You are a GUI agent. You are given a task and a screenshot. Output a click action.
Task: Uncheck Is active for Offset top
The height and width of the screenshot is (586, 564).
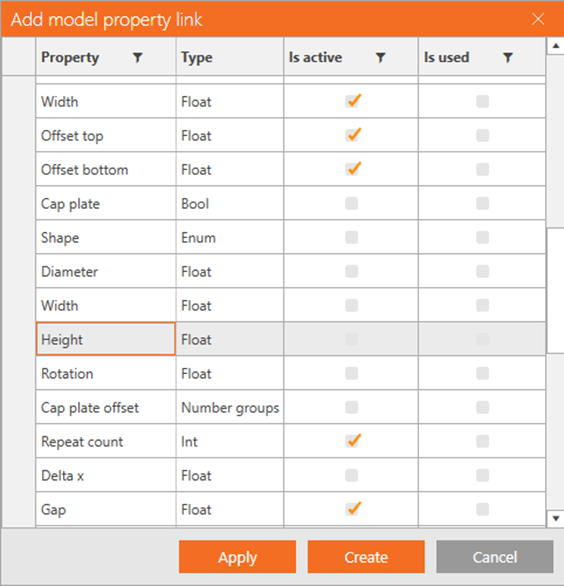coord(352,135)
